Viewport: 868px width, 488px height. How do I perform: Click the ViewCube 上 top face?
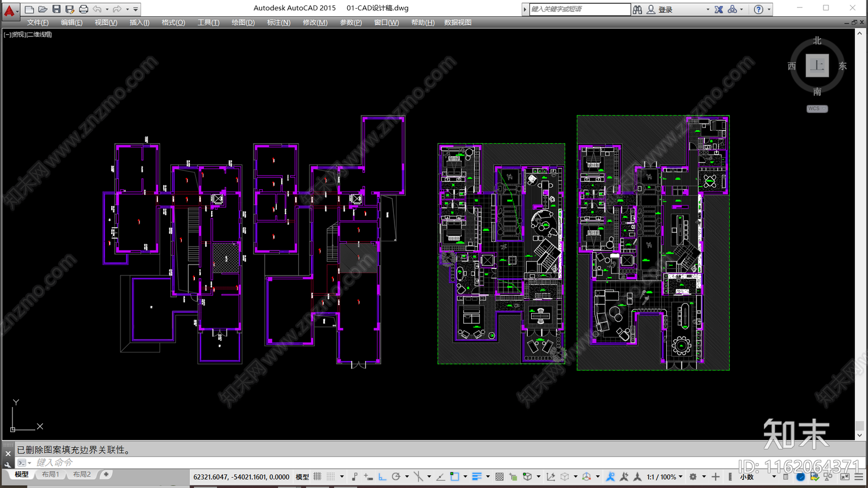(817, 66)
